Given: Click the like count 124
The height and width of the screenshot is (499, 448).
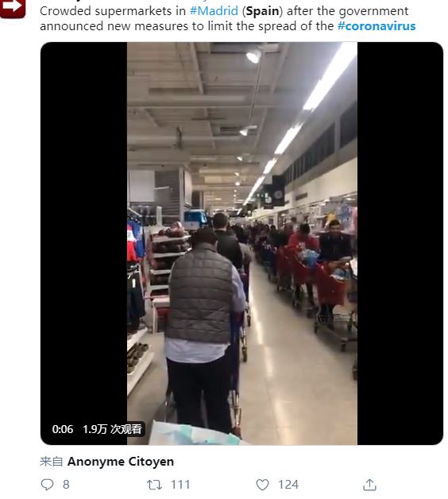Looking at the screenshot, I should [x=288, y=485].
